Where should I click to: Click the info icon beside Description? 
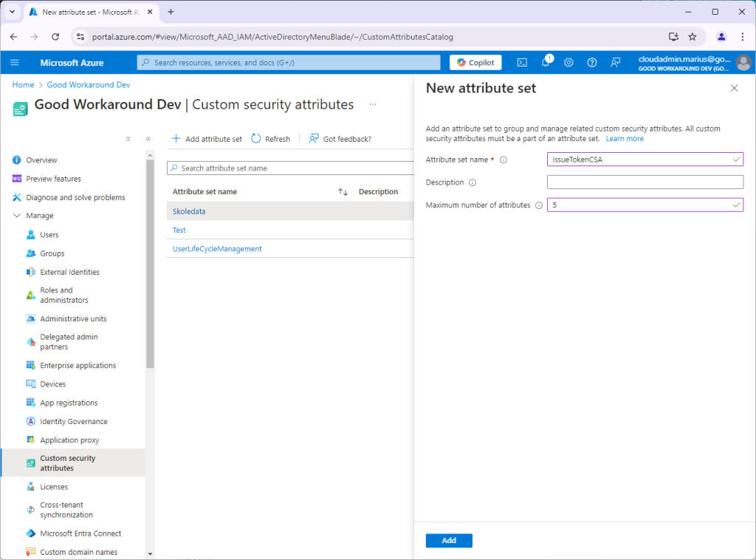point(472,182)
